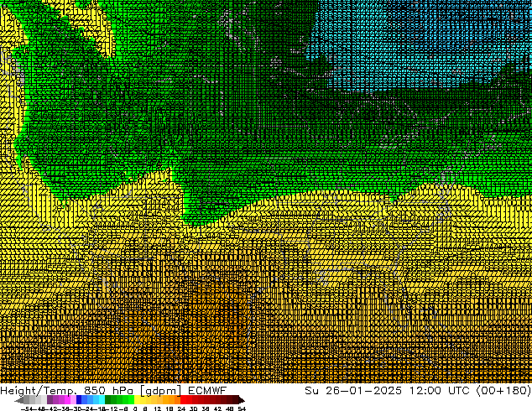This screenshot has height=411, width=532.
Task: Click the grey left arrow of the color legend
Action: pyautogui.click(x=19, y=400)
